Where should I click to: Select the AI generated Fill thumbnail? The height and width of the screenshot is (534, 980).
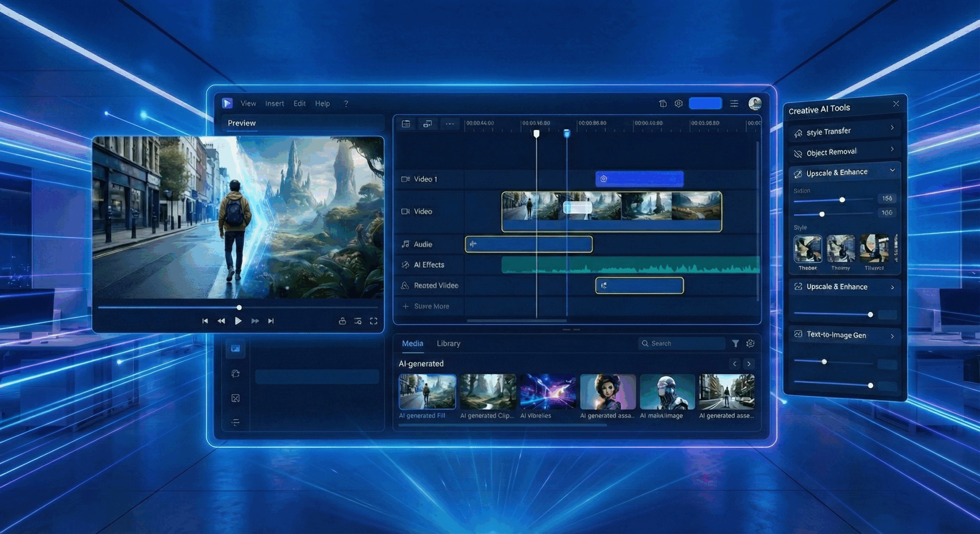pyautogui.click(x=427, y=392)
